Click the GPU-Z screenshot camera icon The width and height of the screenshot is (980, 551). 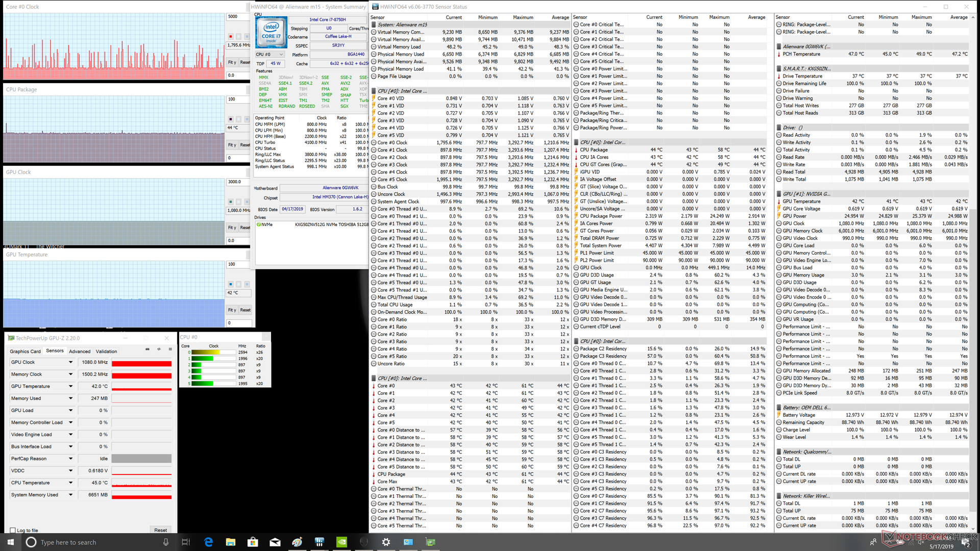(148, 349)
